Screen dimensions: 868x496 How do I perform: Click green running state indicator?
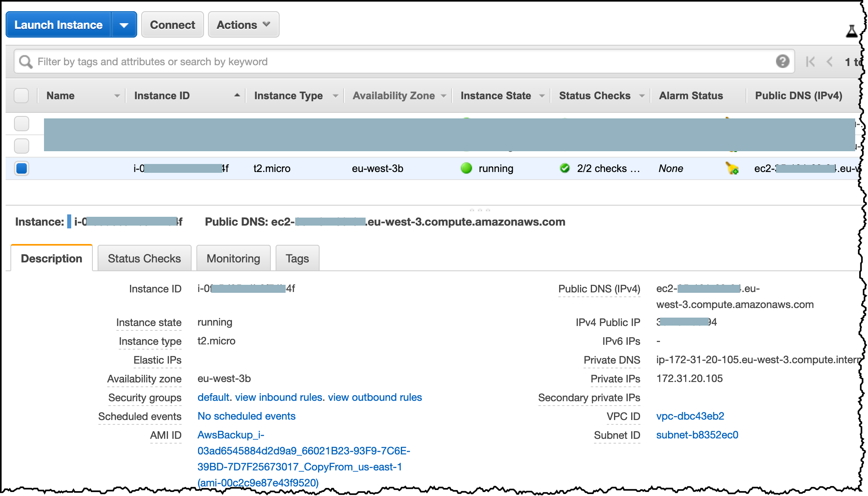click(x=466, y=168)
